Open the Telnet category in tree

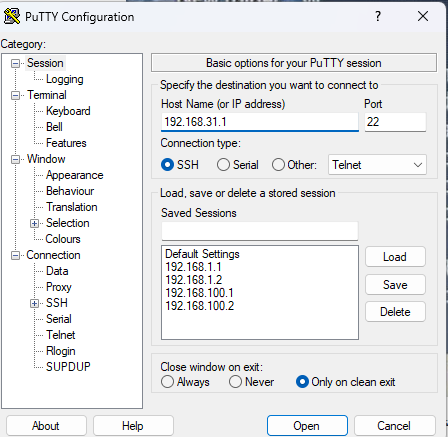pos(61,335)
